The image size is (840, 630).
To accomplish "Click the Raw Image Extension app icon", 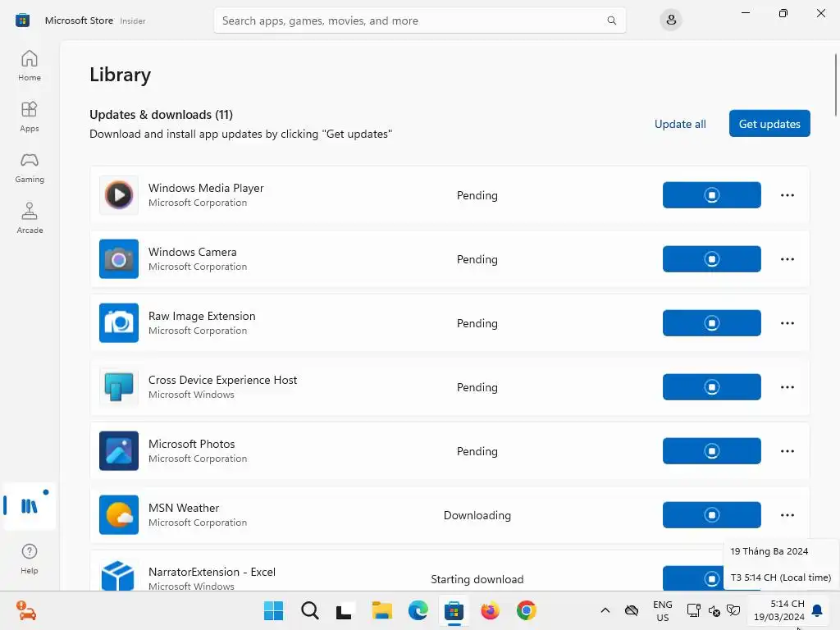I will [x=119, y=323].
